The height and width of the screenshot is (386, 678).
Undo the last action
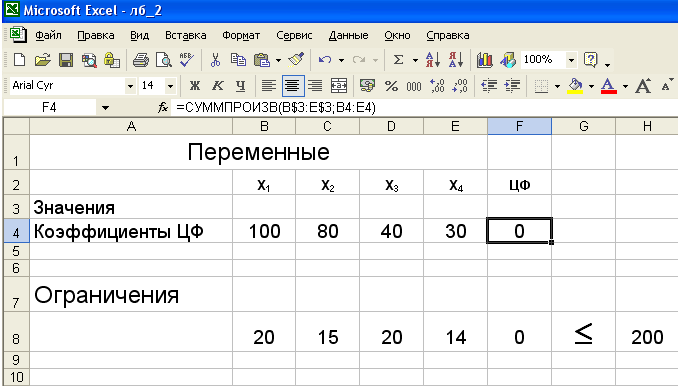click(x=325, y=60)
